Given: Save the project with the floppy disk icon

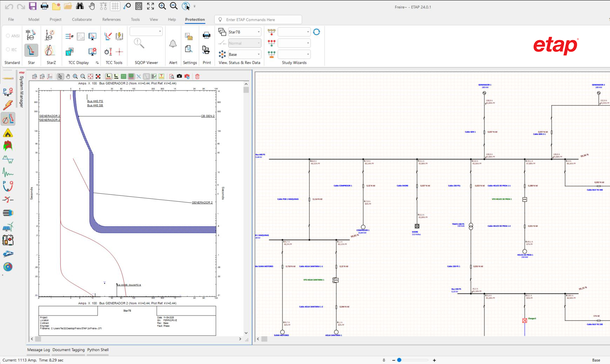Looking at the screenshot, I should tap(33, 6).
